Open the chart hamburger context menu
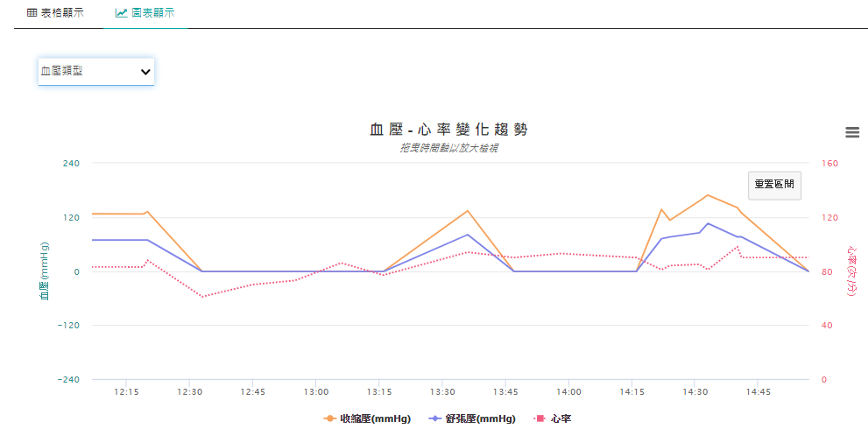This screenshot has width=868, height=436. [x=852, y=132]
